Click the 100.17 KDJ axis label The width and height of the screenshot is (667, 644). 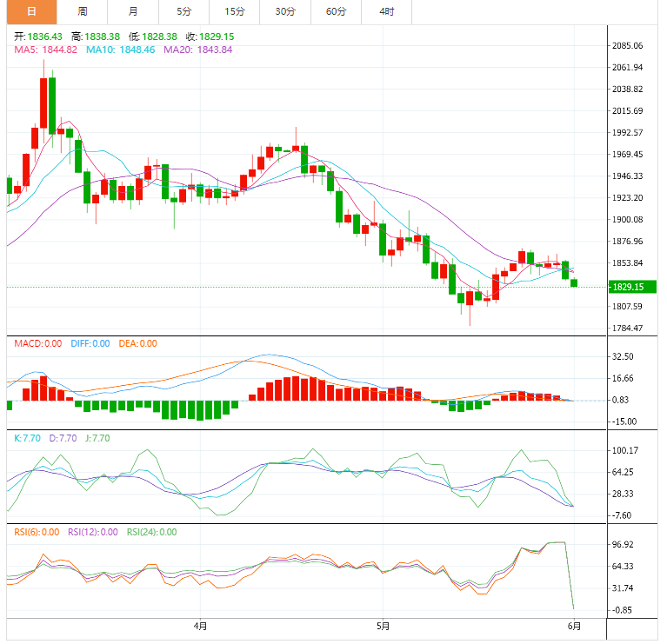click(625, 450)
